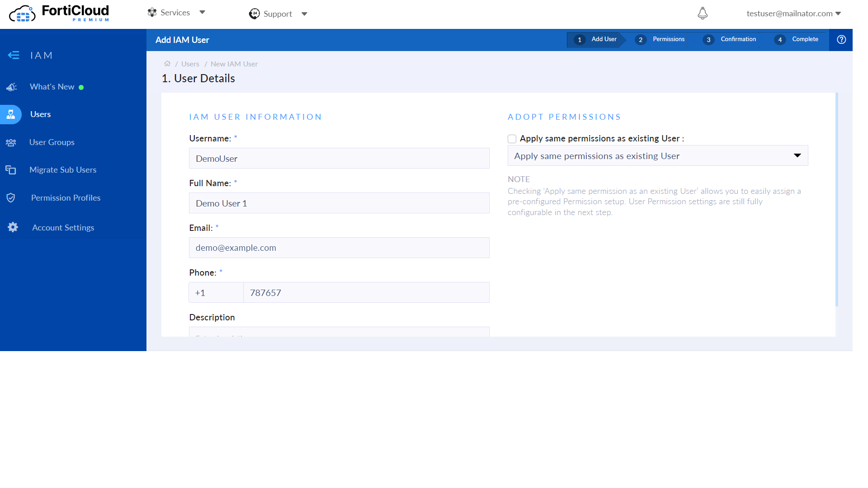This screenshot has height=488, width=868.
Task: Collapse the IAM sidebar arrow
Action: point(14,55)
